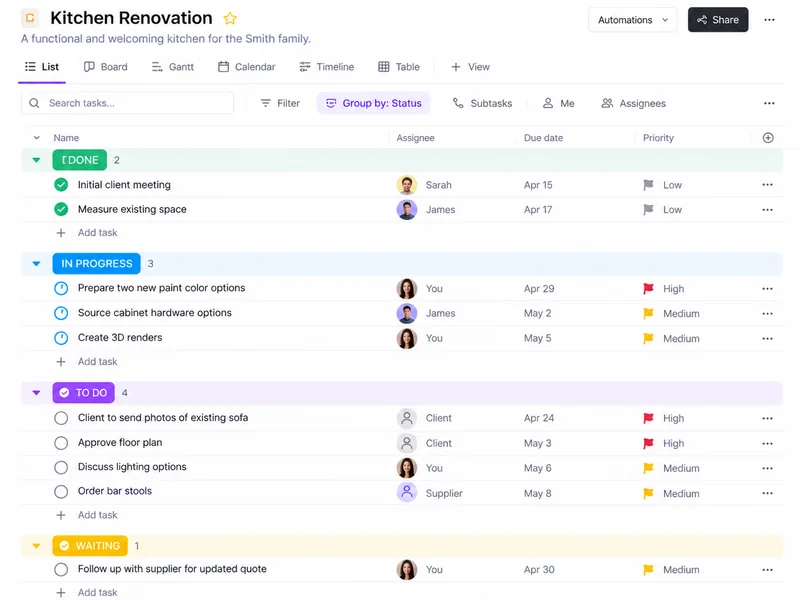Click the red High flag on paint color options task
Viewport: 800px width, 600px height.
[648, 289]
